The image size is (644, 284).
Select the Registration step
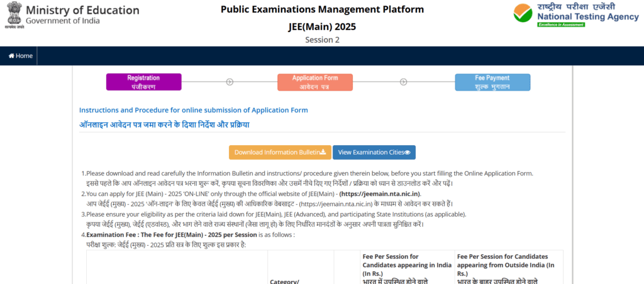tap(143, 82)
